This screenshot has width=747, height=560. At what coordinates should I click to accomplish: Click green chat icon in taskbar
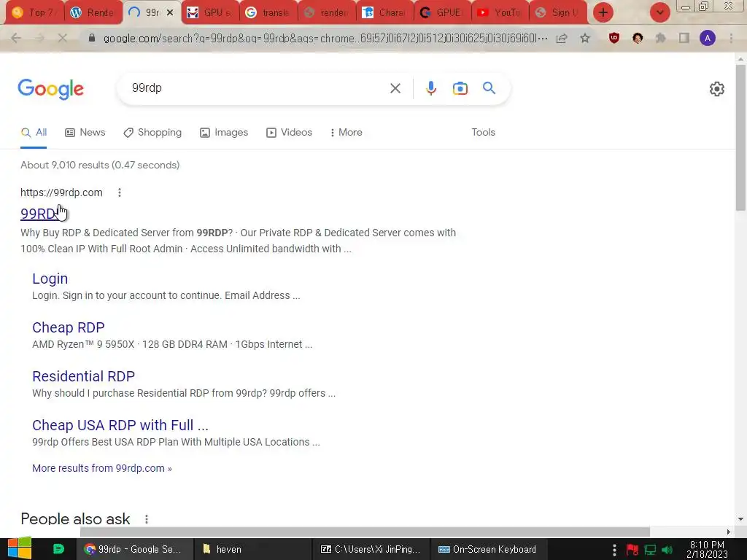point(58,549)
